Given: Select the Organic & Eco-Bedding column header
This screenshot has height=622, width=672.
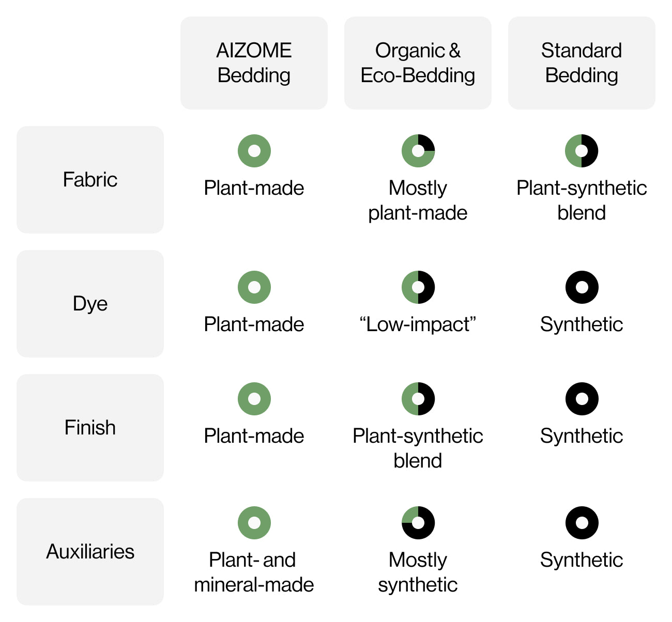Looking at the screenshot, I should 418,63.
